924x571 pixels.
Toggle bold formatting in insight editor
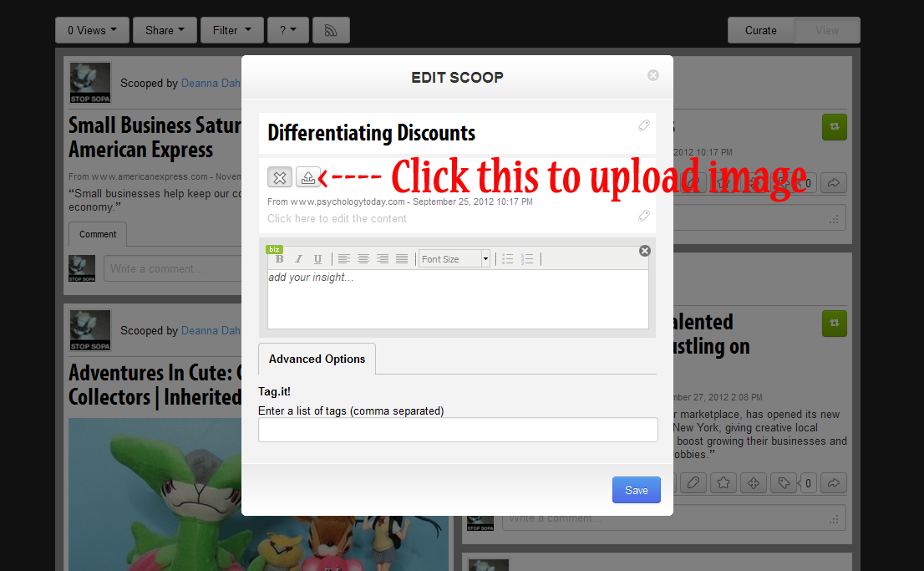pos(279,259)
